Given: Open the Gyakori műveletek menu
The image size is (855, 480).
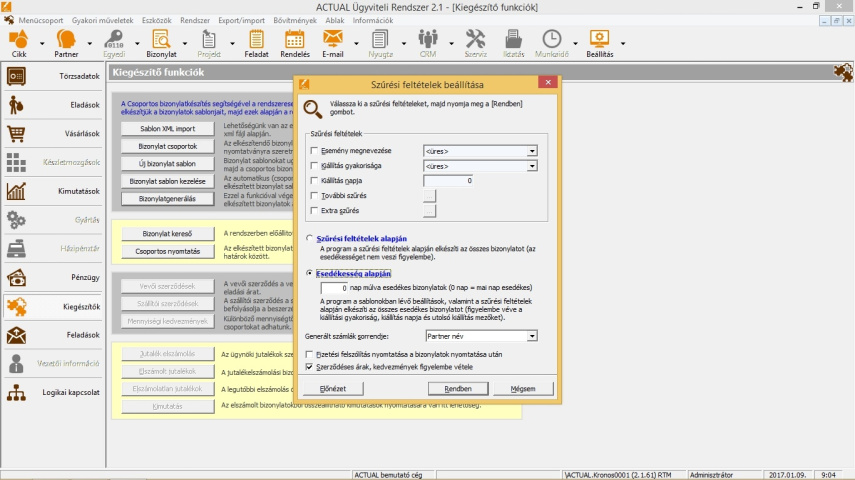Looking at the screenshot, I should point(104,20).
